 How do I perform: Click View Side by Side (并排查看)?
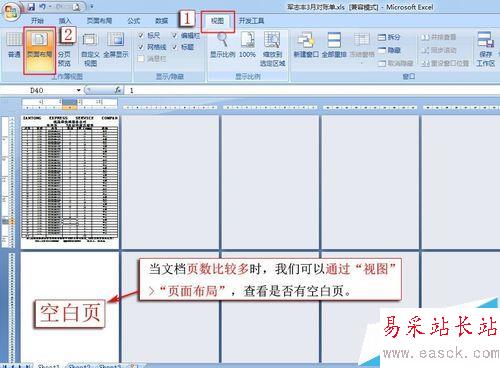[x=439, y=37]
